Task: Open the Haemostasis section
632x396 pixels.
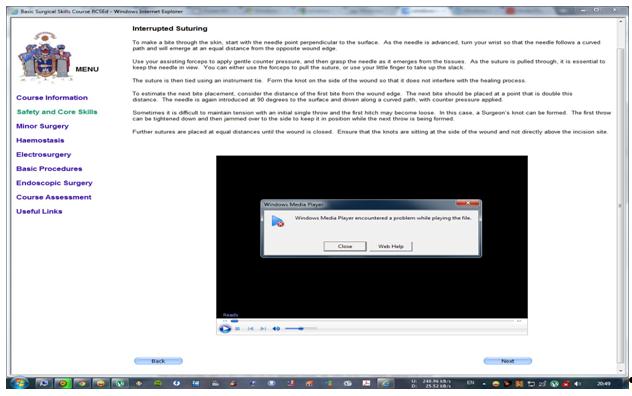Action: point(40,140)
